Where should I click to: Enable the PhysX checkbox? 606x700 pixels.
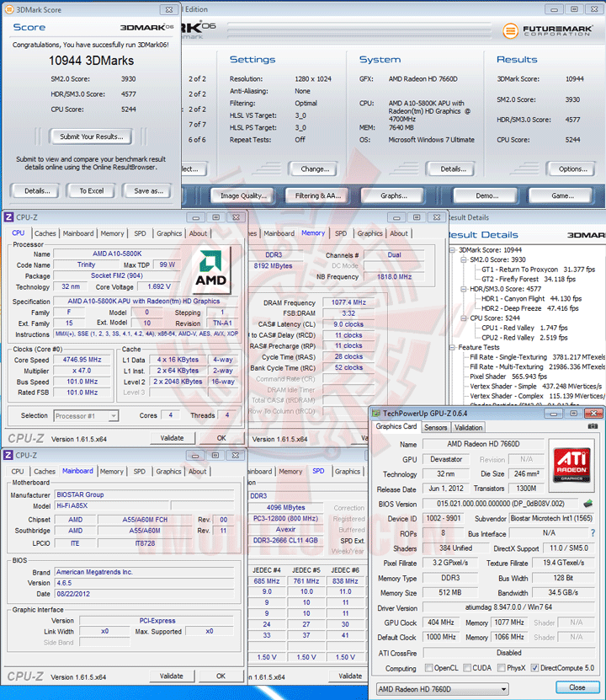click(x=501, y=668)
